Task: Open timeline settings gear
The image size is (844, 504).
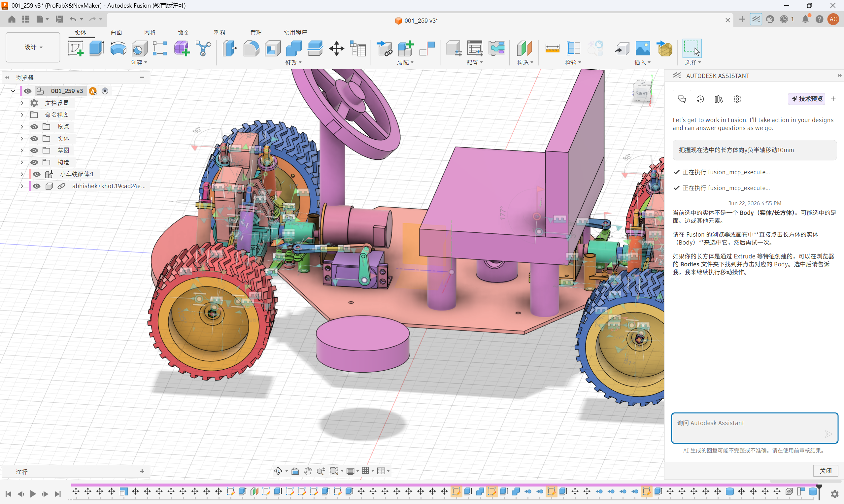Action: [x=834, y=494]
